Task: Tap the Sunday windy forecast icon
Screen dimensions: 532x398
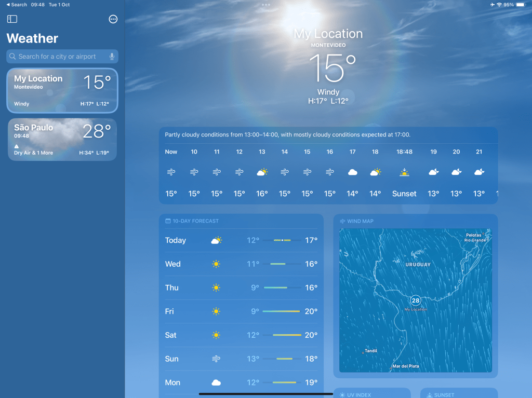Action: click(216, 359)
